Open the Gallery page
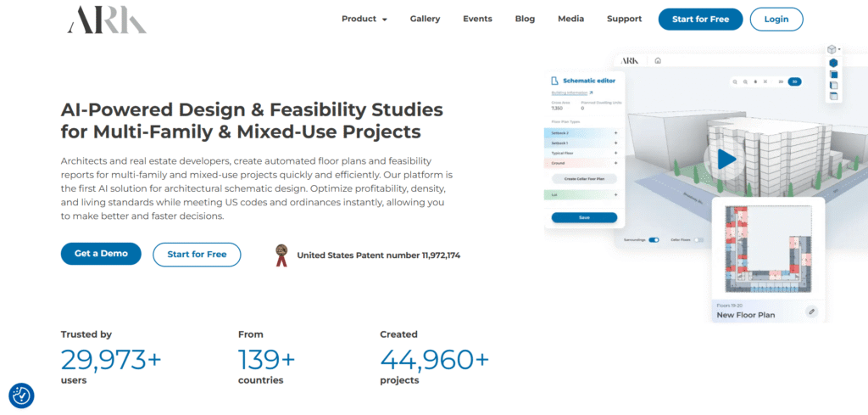This screenshot has height=415, width=868. point(425,19)
